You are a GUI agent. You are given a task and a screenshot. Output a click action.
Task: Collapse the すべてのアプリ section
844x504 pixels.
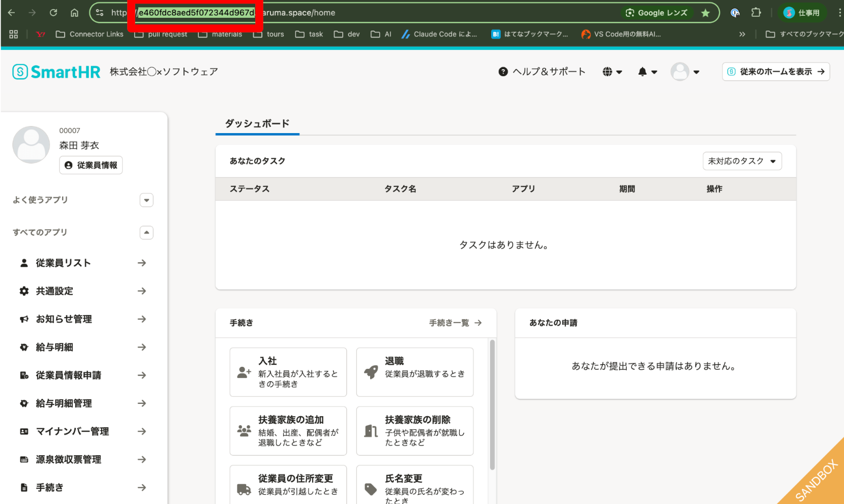pyautogui.click(x=146, y=233)
